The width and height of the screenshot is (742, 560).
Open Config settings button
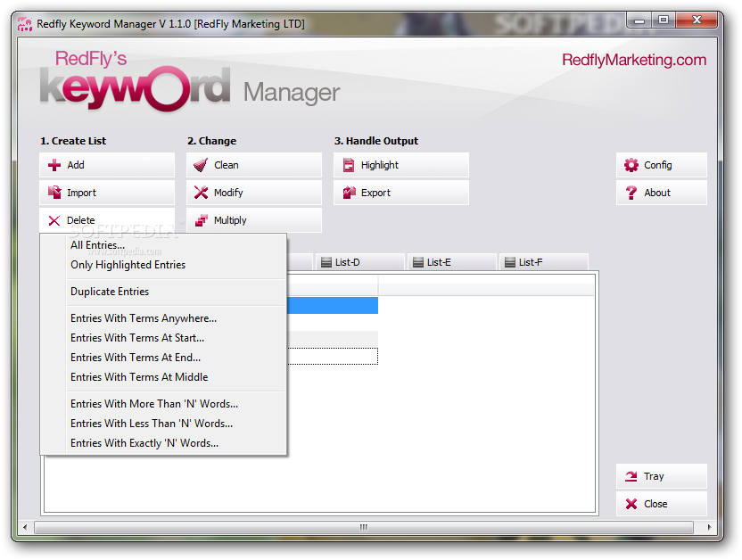662,165
